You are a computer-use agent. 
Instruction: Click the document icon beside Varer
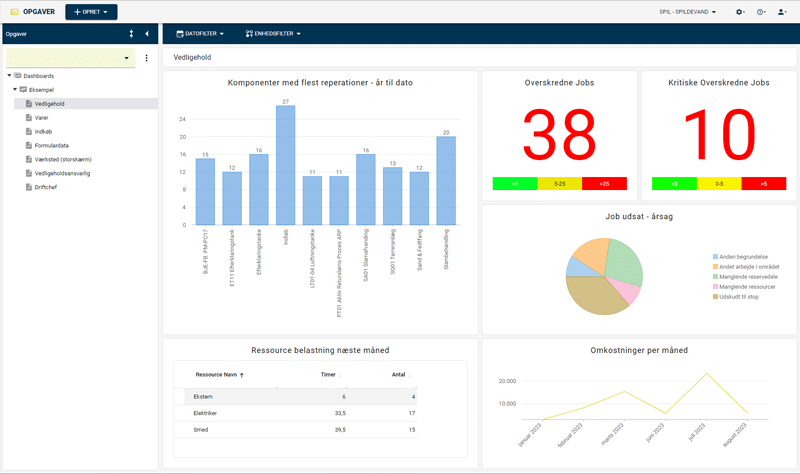(x=29, y=117)
